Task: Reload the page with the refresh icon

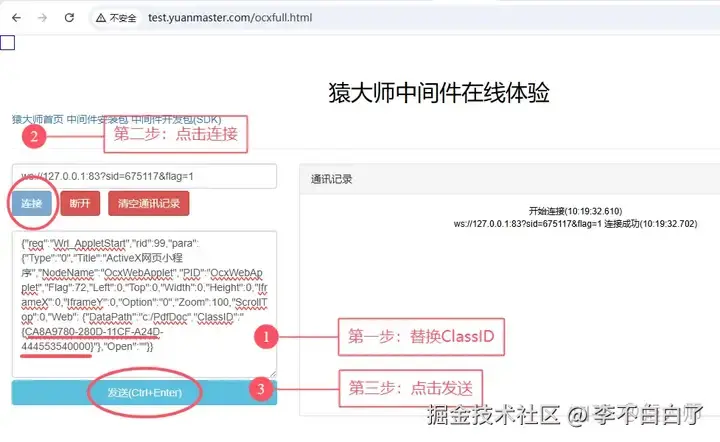Action: [x=69, y=18]
